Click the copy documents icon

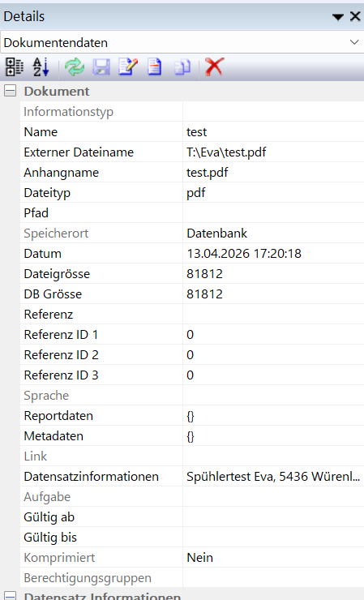[x=182, y=67]
